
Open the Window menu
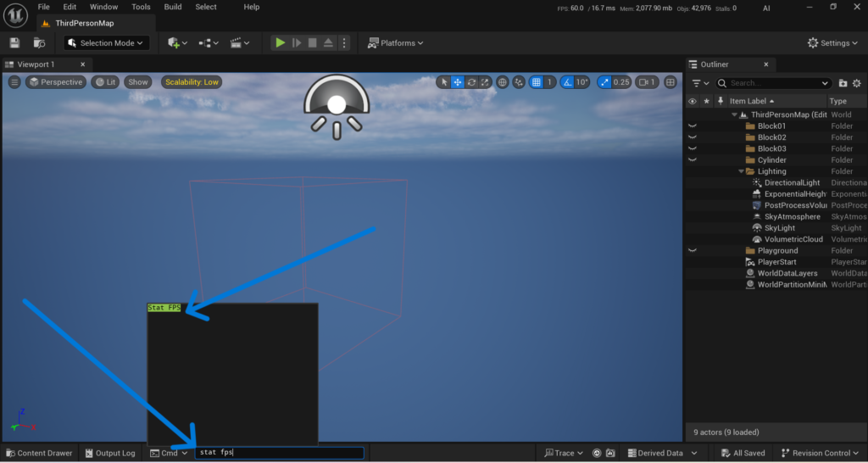[104, 7]
